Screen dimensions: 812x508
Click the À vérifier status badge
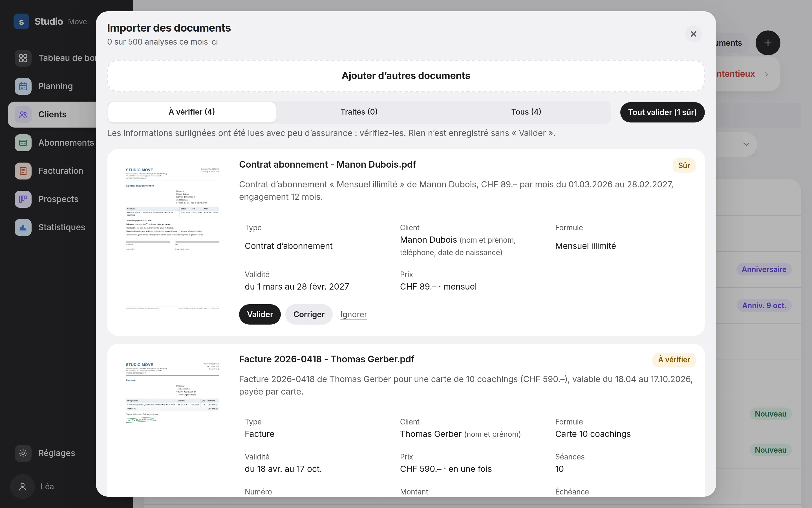(x=674, y=360)
